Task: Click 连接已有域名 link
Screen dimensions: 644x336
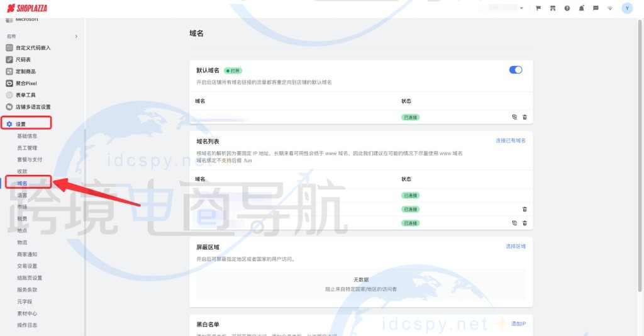Action: pos(511,140)
